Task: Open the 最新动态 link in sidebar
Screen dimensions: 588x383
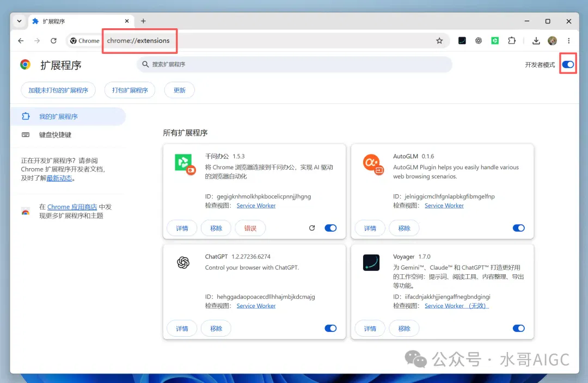Action: click(x=59, y=178)
